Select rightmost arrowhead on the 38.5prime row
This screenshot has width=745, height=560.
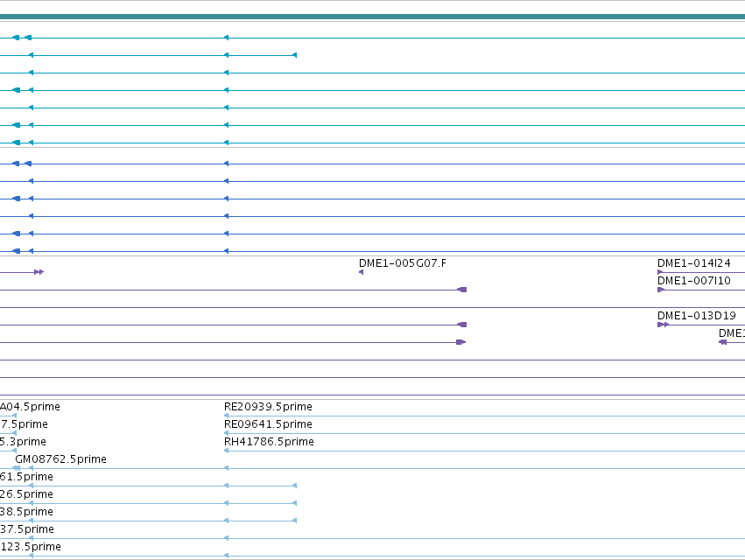(x=294, y=521)
